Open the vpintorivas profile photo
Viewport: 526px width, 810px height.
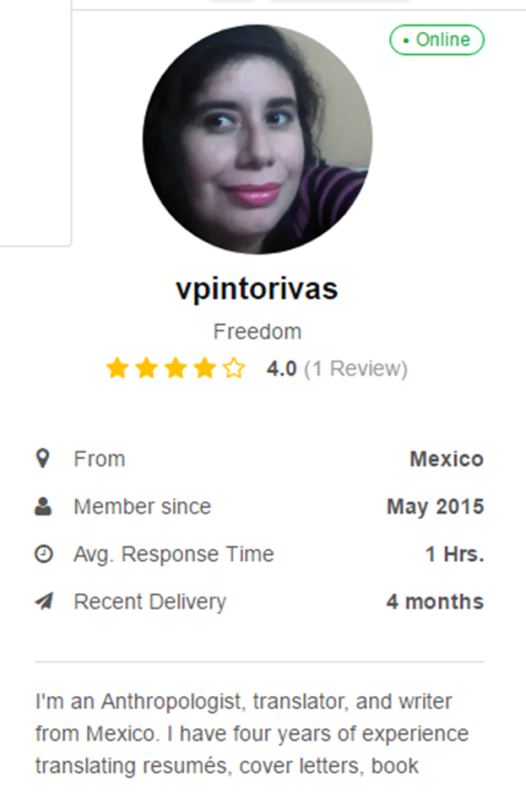pos(257,139)
